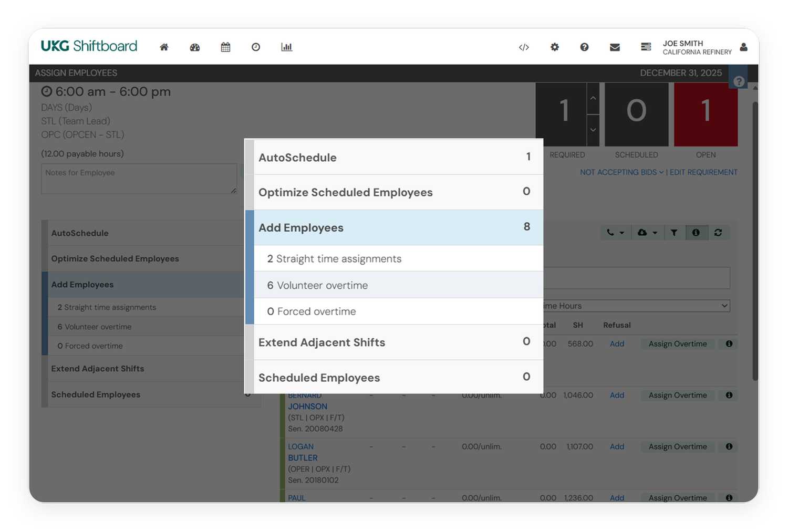Open the phone dropdown in toolbar
788x532 pixels.
(616, 233)
